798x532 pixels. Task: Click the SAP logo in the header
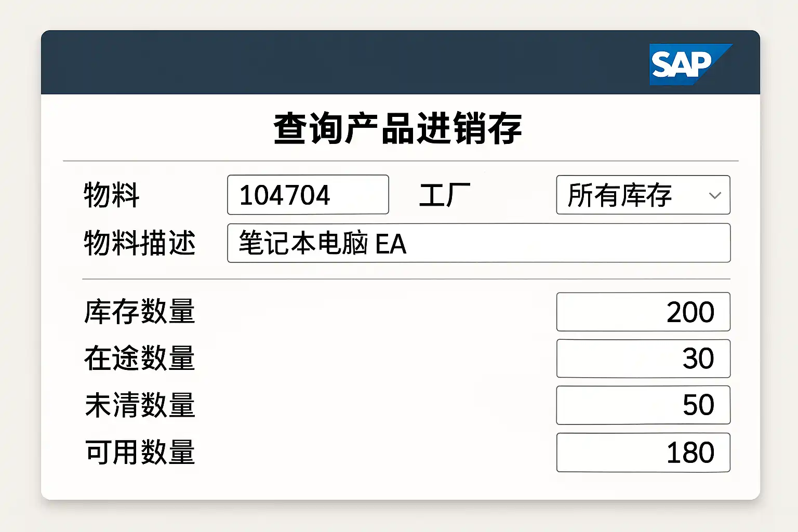685,64
